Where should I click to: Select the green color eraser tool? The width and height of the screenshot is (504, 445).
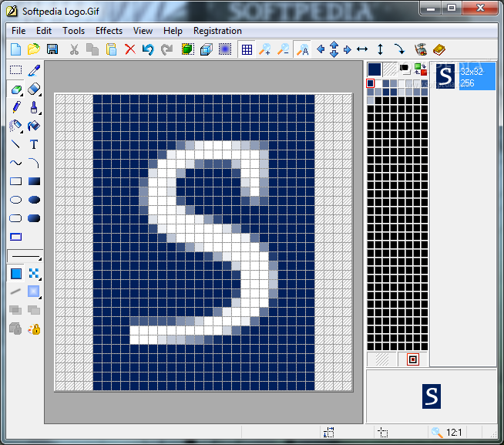16,89
